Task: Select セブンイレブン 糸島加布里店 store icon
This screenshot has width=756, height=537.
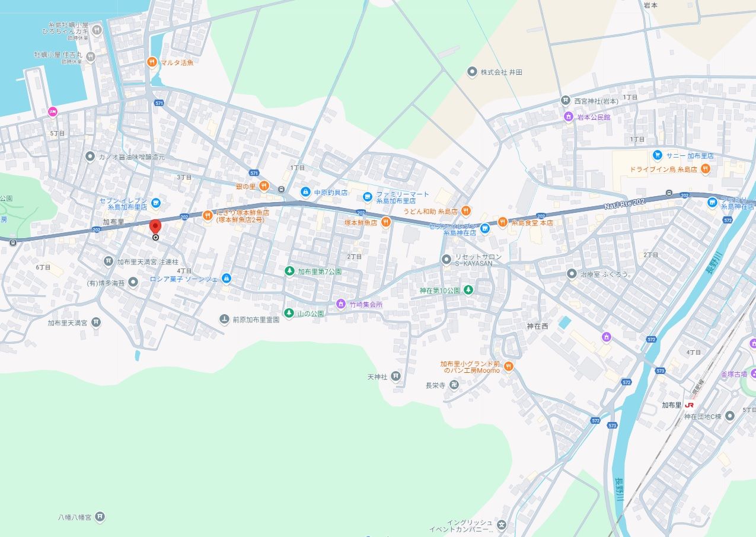Action: click(x=155, y=203)
